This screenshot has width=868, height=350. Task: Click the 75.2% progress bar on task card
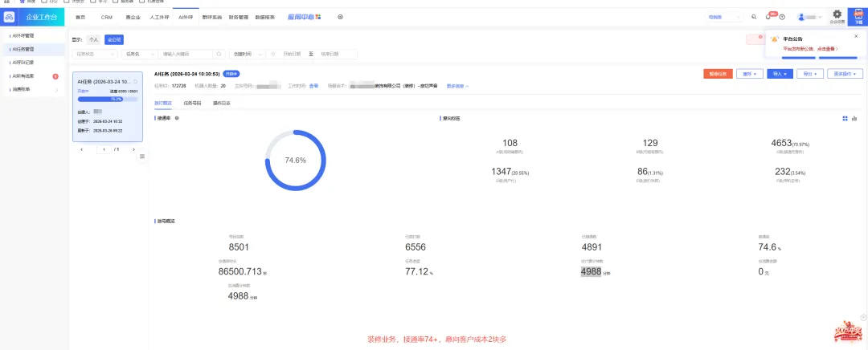(108, 100)
